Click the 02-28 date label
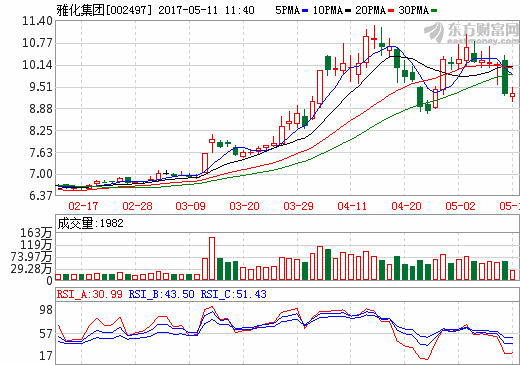520x365 pixels. point(137,206)
